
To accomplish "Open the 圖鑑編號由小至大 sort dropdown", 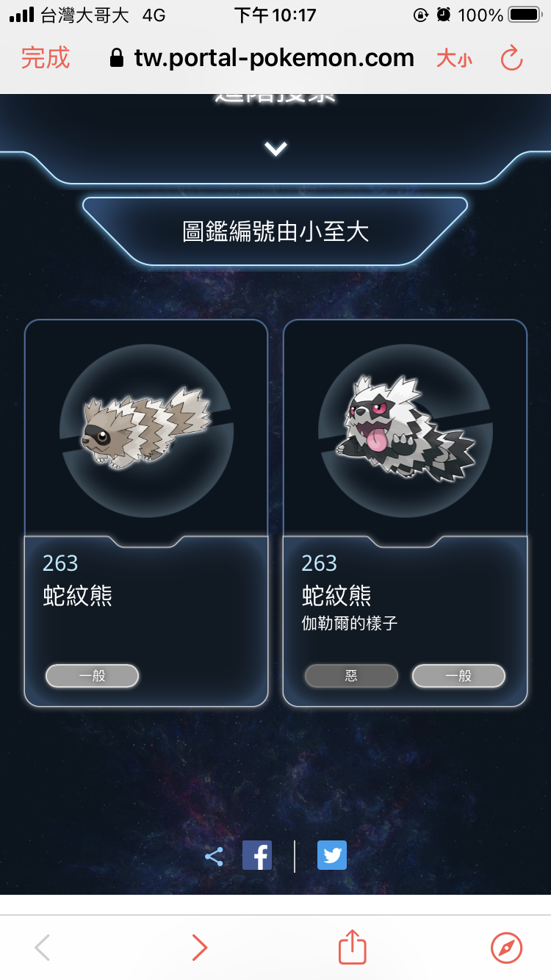I will (x=275, y=231).
